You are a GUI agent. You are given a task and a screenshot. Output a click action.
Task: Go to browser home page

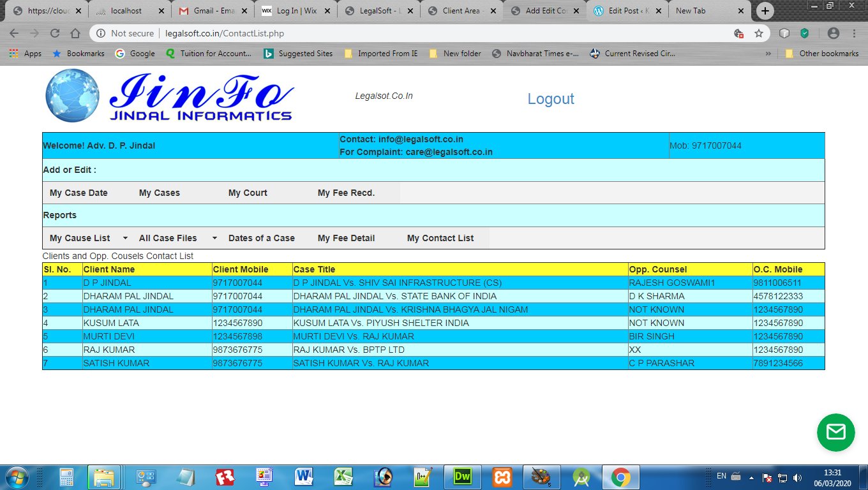75,33
